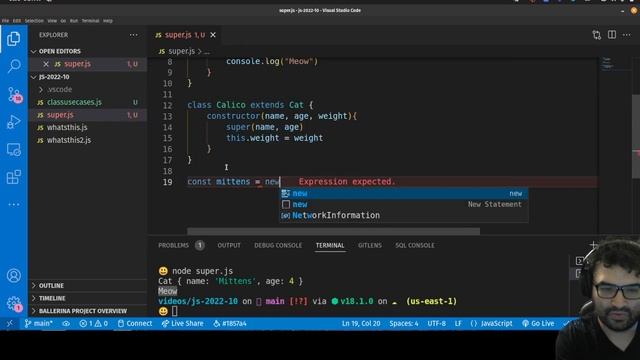Split the editor to the right
640x360 pixels.
pyautogui.click(x=612, y=35)
